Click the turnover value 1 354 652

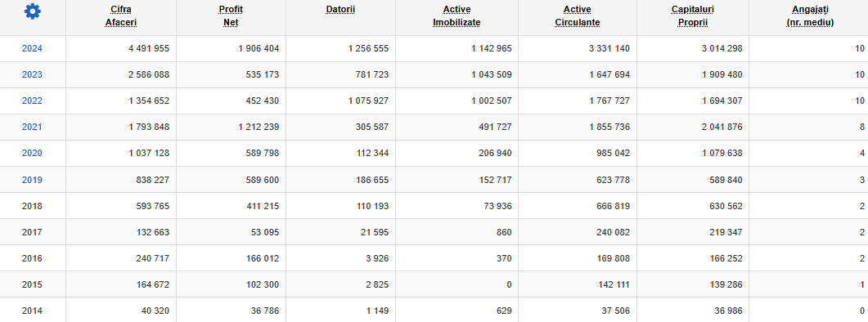point(148,101)
